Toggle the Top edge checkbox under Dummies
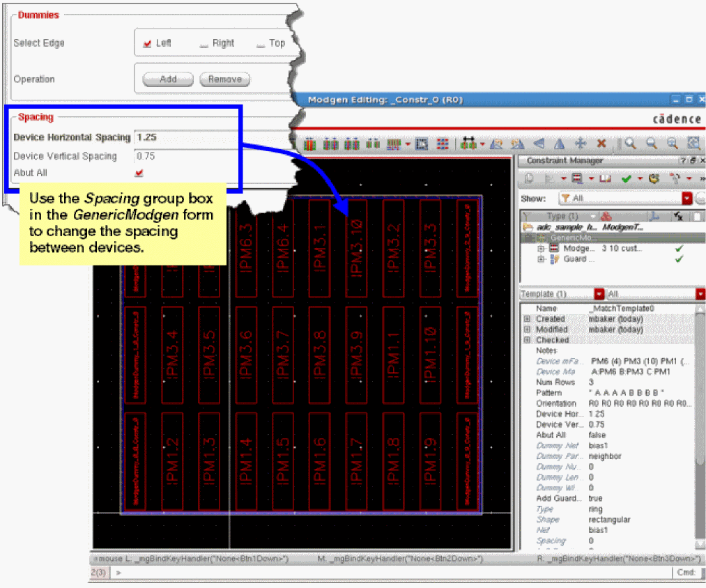Viewport: 706px width, 588px height. click(x=260, y=44)
